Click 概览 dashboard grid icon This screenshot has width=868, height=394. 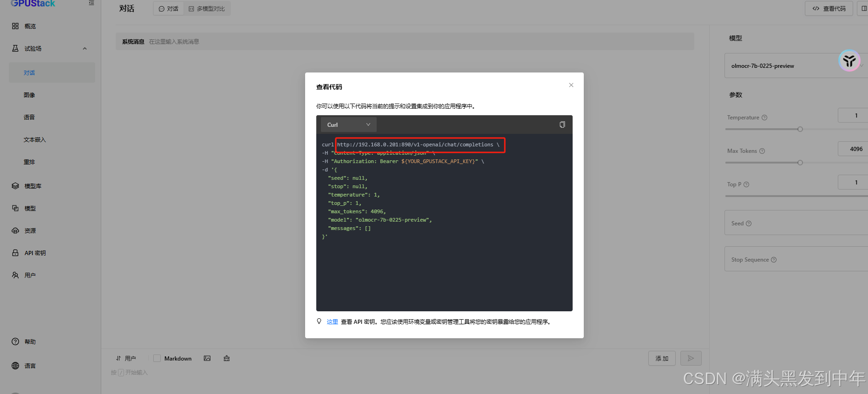[15, 26]
